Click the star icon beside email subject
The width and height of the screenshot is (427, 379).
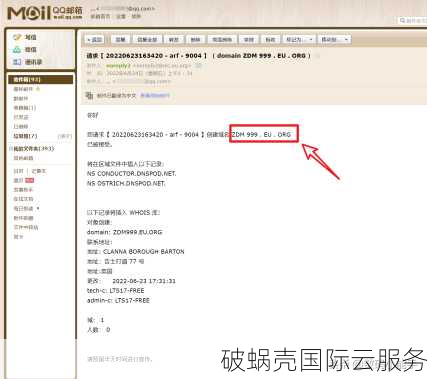(x=317, y=56)
